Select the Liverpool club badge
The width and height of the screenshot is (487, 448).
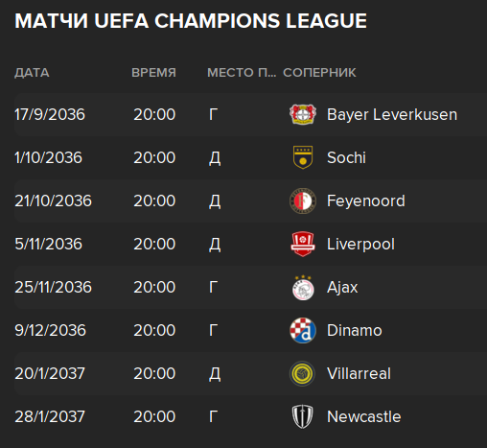303,244
